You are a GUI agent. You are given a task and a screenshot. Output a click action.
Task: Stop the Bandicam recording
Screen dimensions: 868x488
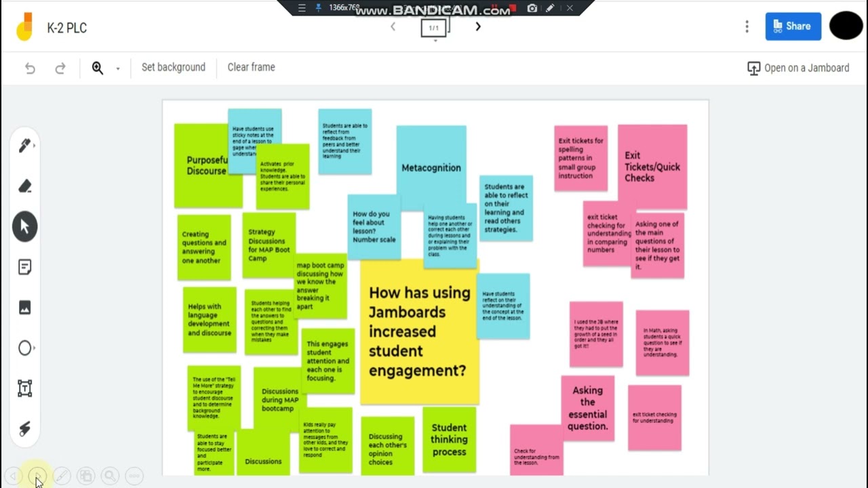(x=513, y=8)
